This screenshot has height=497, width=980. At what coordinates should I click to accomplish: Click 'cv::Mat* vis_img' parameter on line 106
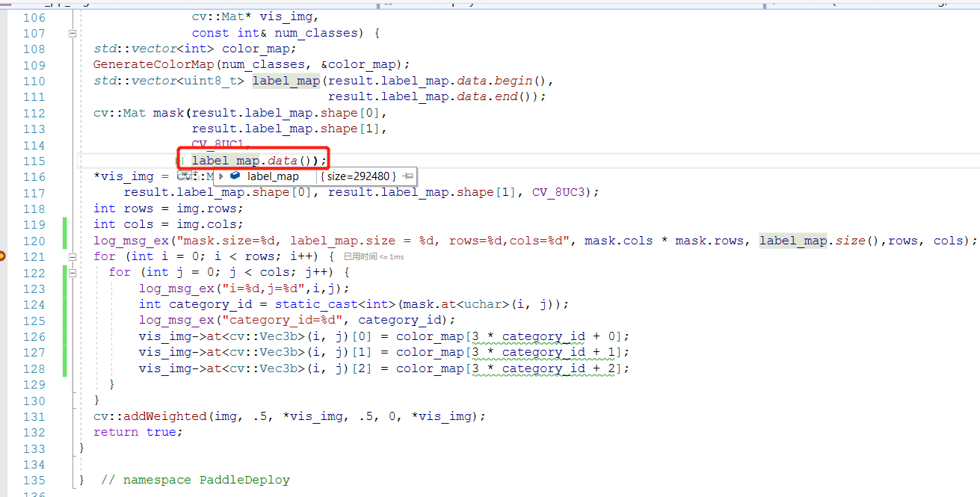point(252,17)
